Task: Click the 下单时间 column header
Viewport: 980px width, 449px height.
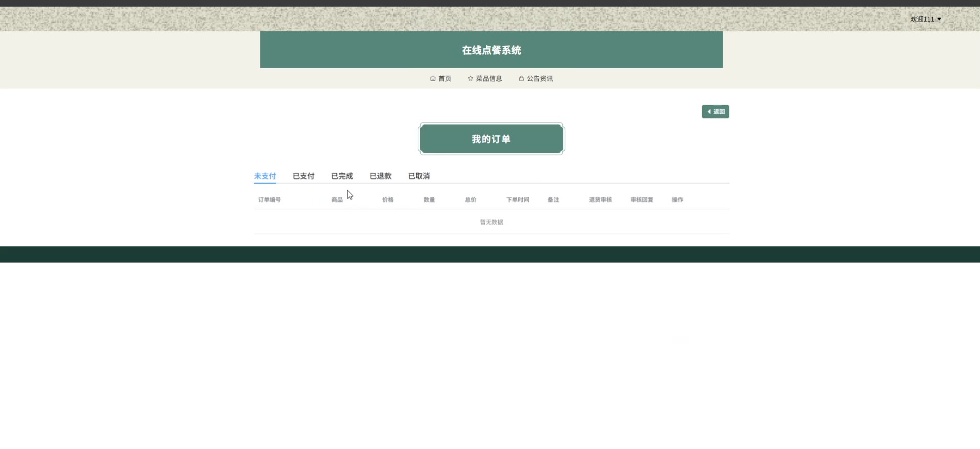Action: 518,200
